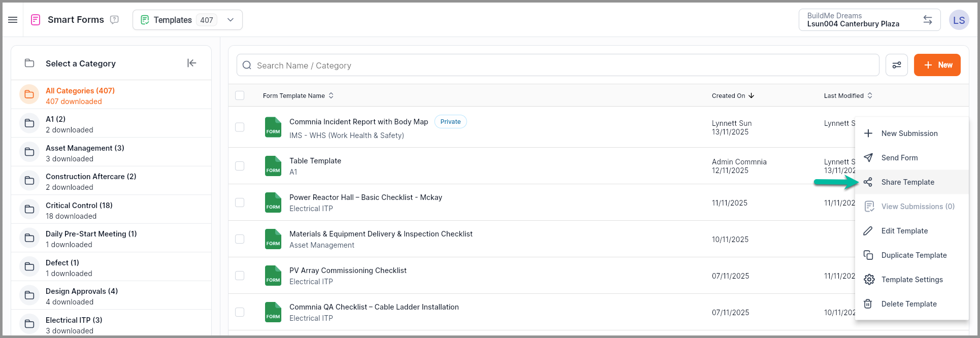Viewport: 980px width, 338px height.
Task: Click the project switch arrows icon
Action: pyautogui.click(x=927, y=20)
